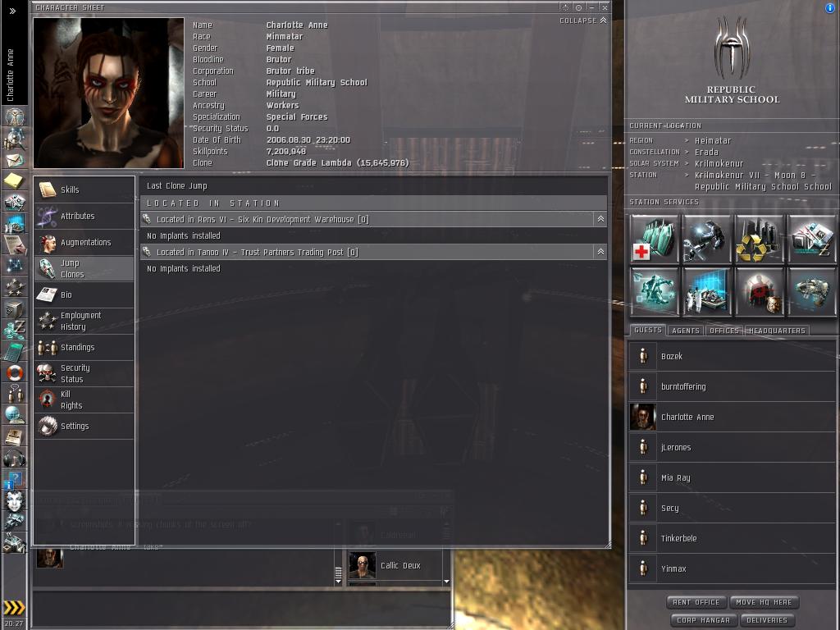
Task: Open the white mask face icon in sidebar
Action: coord(15,501)
